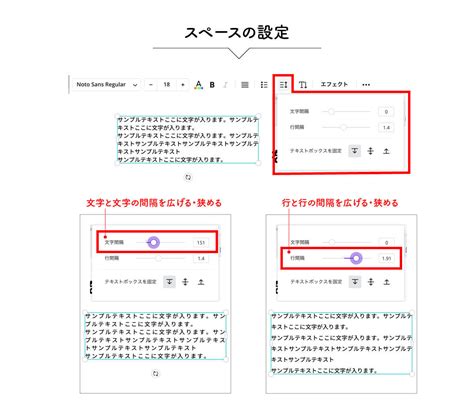Click letter spacing slider in the 1.91 panel
474x412 pixels.
(x=347, y=242)
